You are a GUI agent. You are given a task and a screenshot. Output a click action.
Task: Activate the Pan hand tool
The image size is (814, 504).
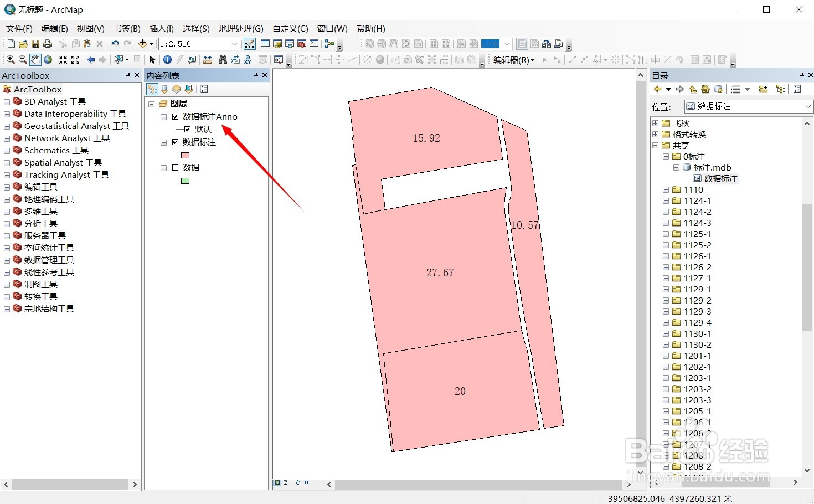pos(35,60)
